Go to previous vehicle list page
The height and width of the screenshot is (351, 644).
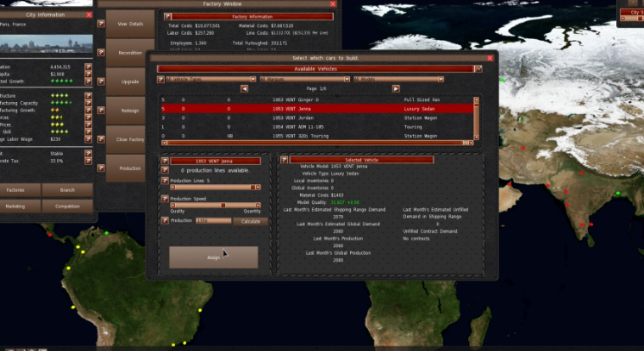(x=245, y=88)
